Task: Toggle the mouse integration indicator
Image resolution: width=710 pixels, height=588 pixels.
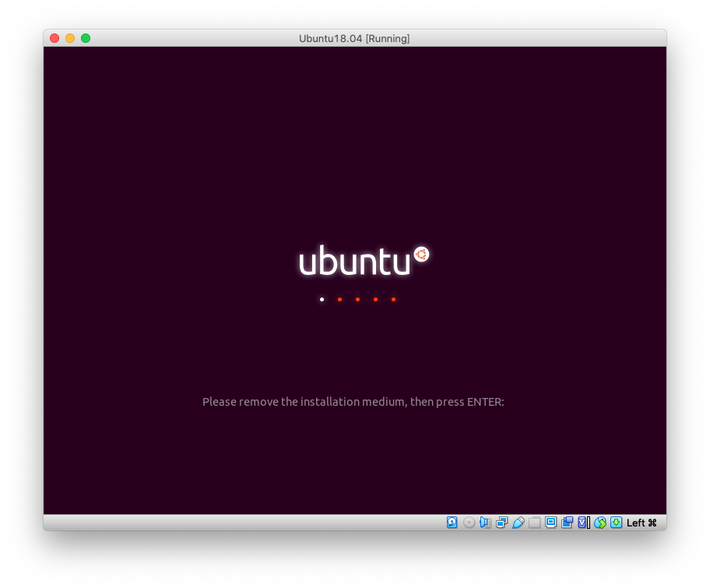Action: pos(600,523)
